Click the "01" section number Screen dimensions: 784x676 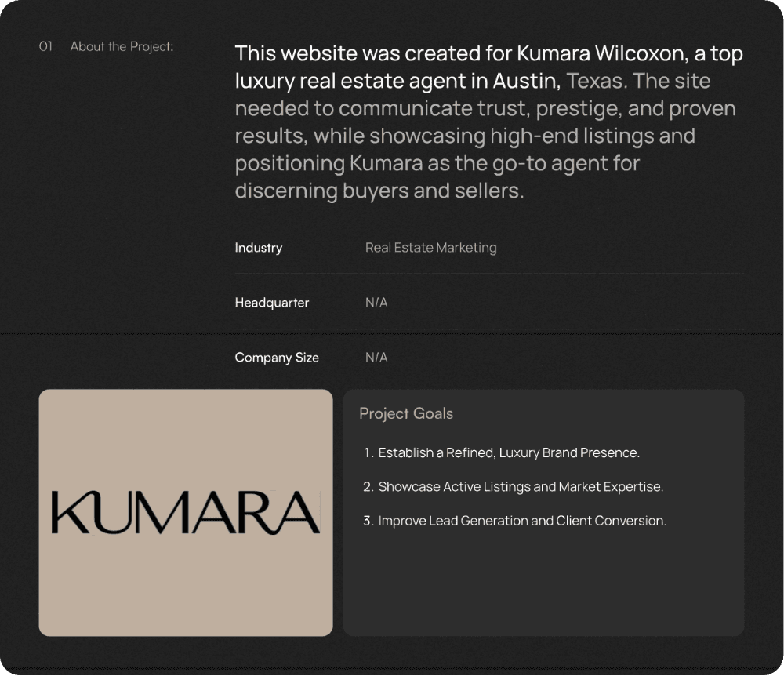pyautogui.click(x=45, y=46)
